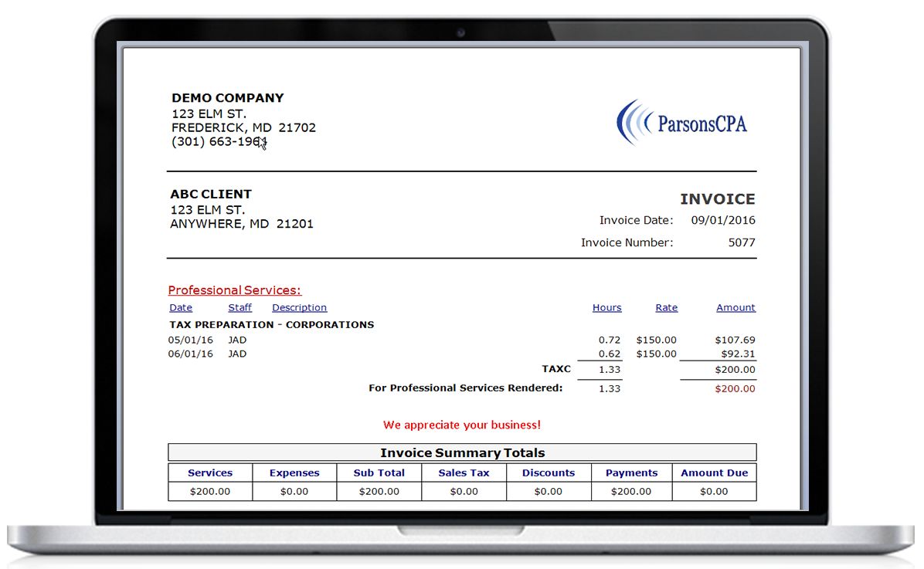The image size is (924, 569).
Task: Click the $0.00 value under Amount Due
Action: pyautogui.click(x=714, y=491)
